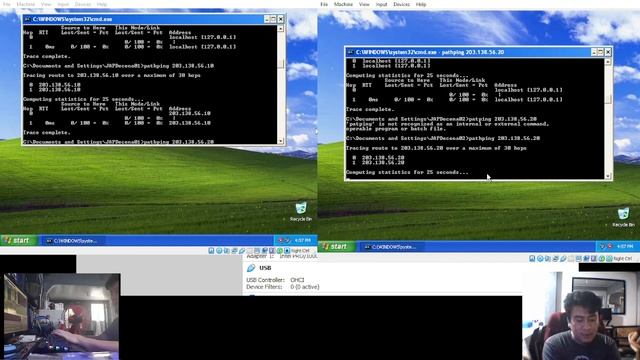Click hard disk indicator in right VM status bar

pyautogui.click(x=532, y=259)
